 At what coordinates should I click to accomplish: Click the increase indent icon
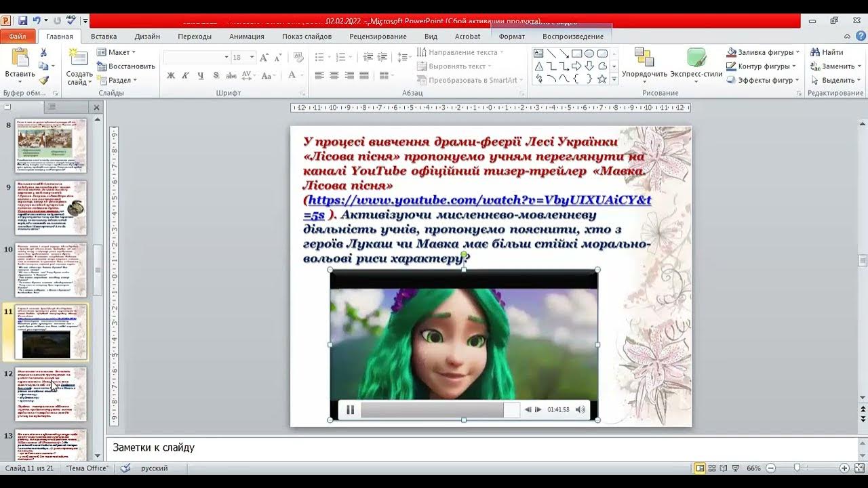click(x=384, y=58)
